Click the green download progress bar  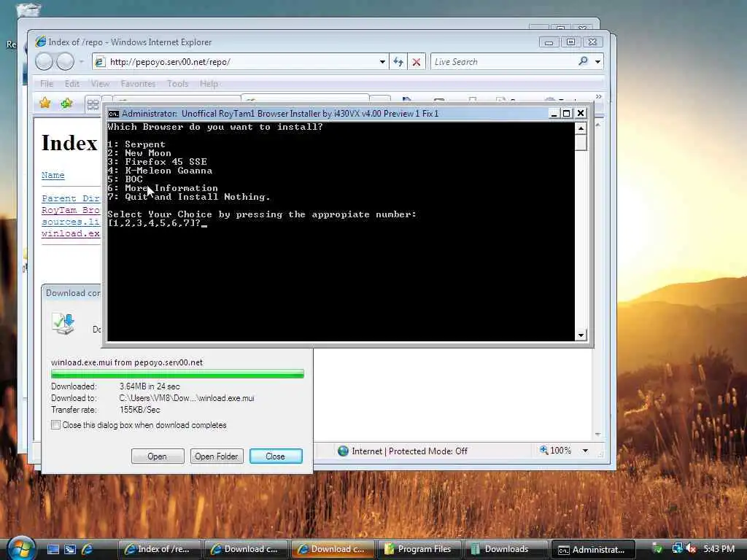pos(177,374)
